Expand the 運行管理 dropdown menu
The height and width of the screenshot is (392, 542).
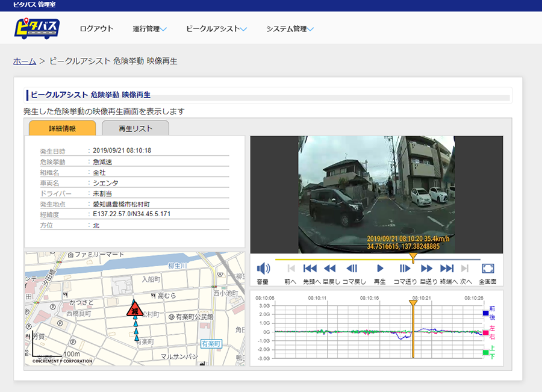point(149,29)
